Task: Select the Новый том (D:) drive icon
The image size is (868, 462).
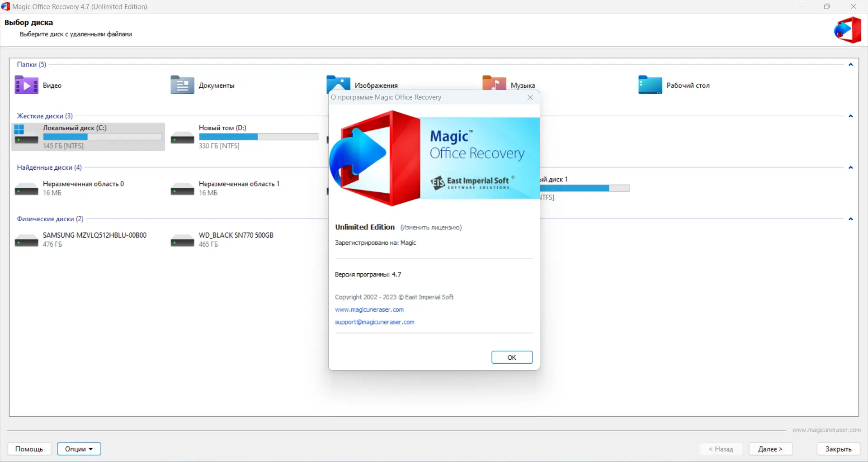Action: pyautogui.click(x=182, y=138)
